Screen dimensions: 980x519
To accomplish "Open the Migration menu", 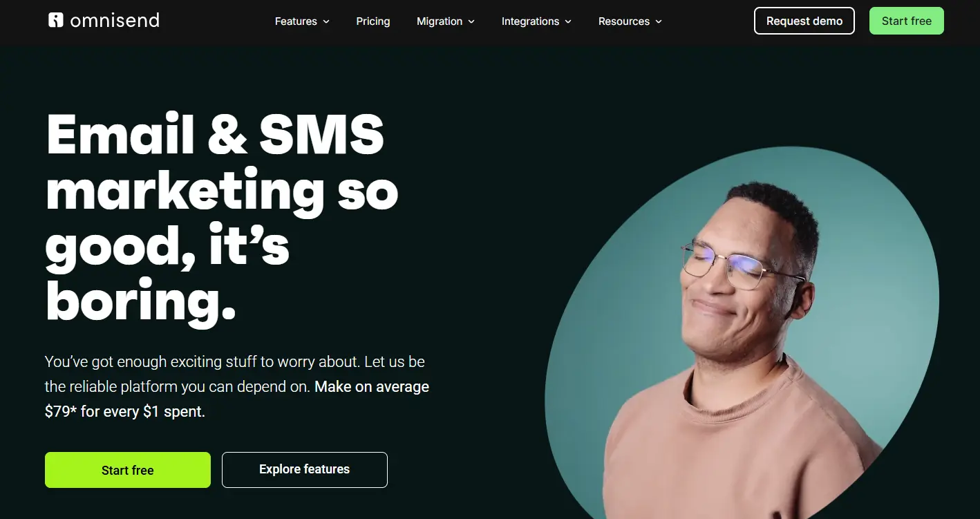I will pyautogui.click(x=446, y=21).
